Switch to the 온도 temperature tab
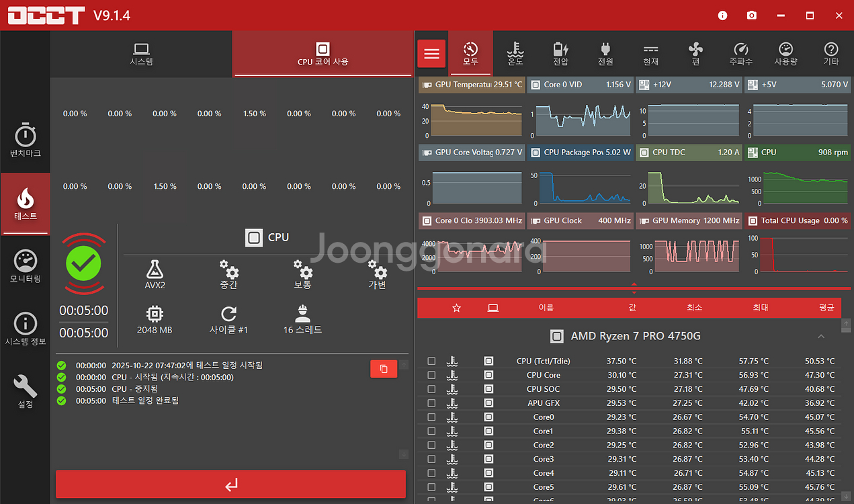854x504 pixels. (x=515, y=53)
